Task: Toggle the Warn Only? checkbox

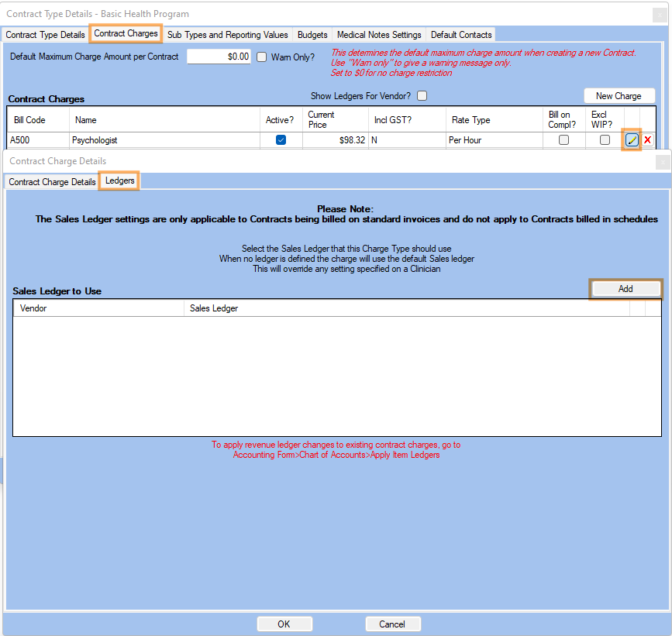Action: pos(261,57)
